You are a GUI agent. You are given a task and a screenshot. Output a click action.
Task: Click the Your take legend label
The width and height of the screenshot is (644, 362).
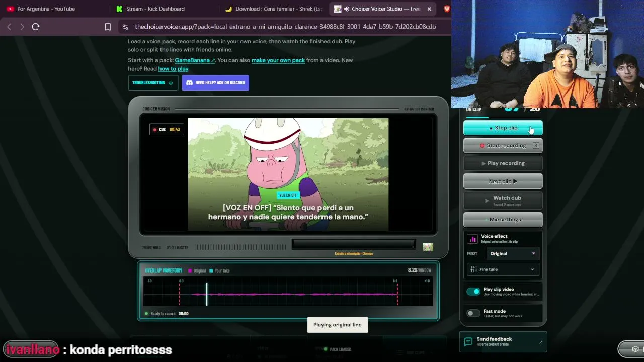(x=222, y=271)
